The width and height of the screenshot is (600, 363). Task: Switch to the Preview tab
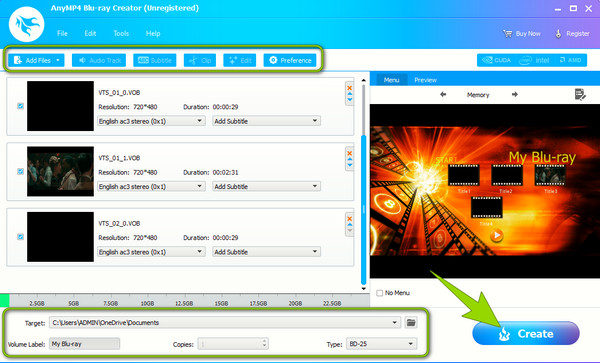tap(425, 80)
